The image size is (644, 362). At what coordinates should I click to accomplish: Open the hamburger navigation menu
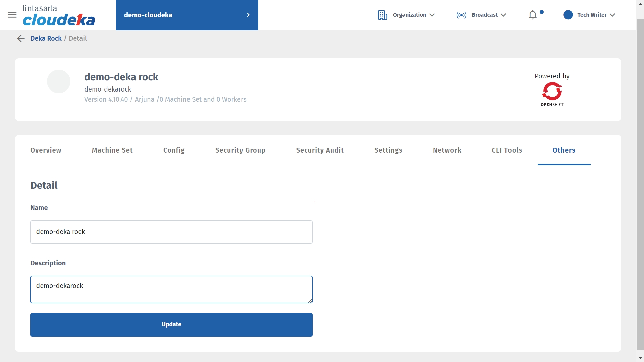coord(12,15)
